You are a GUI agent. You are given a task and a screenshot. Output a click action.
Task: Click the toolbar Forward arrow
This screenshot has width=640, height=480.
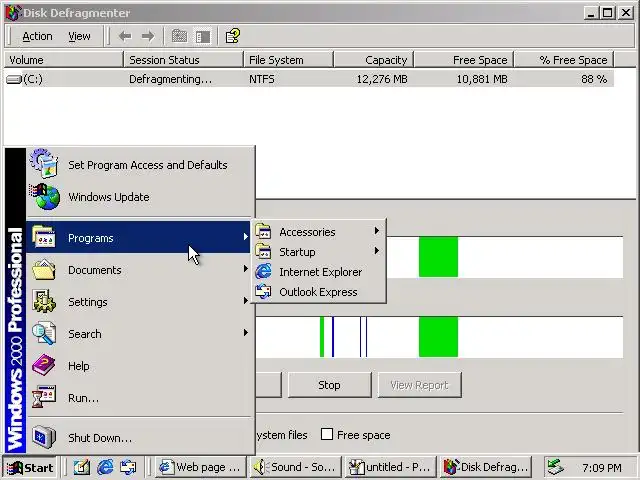[148, 36]
